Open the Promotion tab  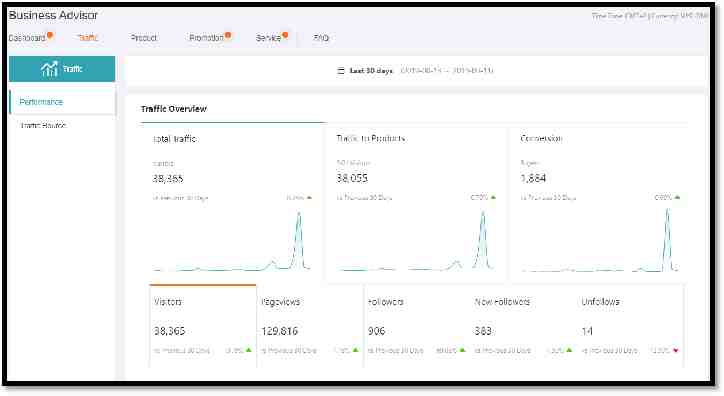(x=206, y=38)
